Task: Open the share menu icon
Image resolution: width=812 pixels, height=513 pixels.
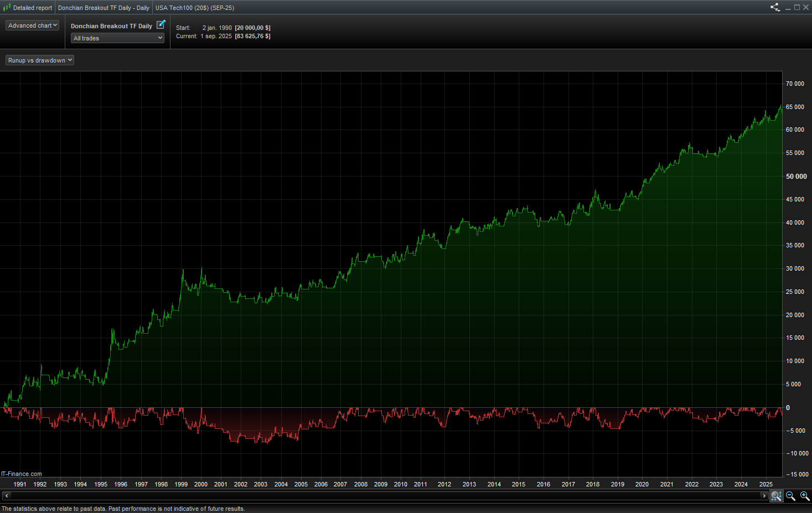Action: [775, 7]
